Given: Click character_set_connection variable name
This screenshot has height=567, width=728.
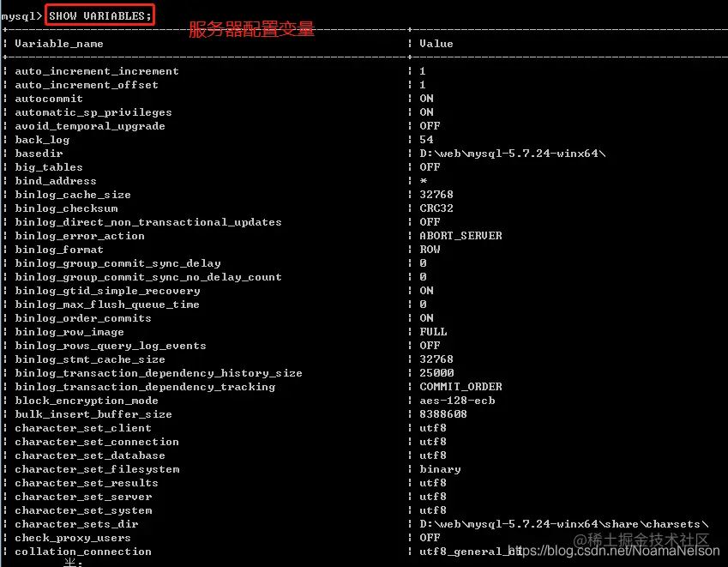Looking at the screenshot, I should [x=97, y=442].
